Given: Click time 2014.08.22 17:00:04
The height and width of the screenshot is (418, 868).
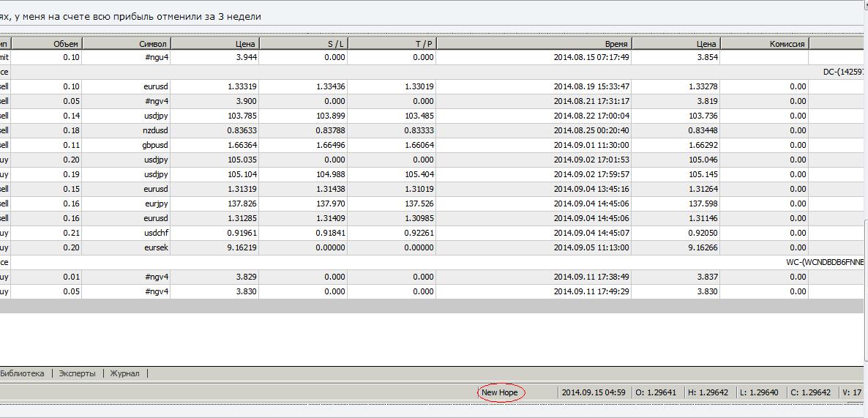Looking at the screenshot, I should (591, 116).
